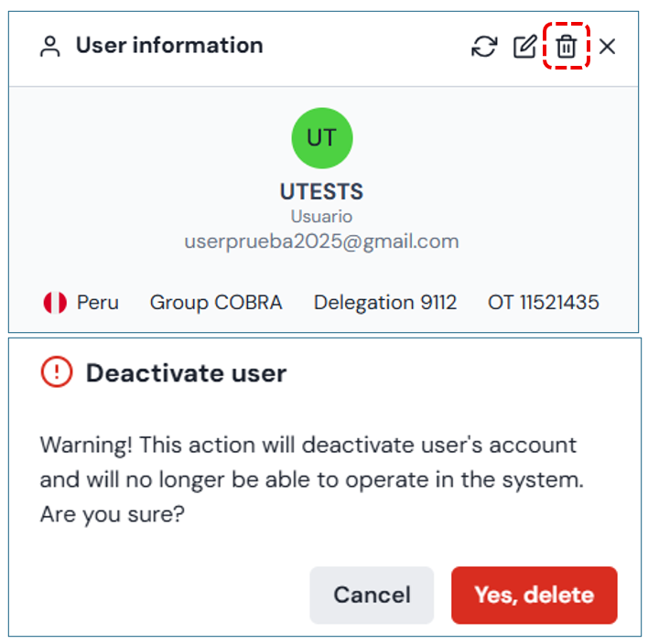648x644 pixels.
Task: Click the User information header title
Action: [169, 46]
